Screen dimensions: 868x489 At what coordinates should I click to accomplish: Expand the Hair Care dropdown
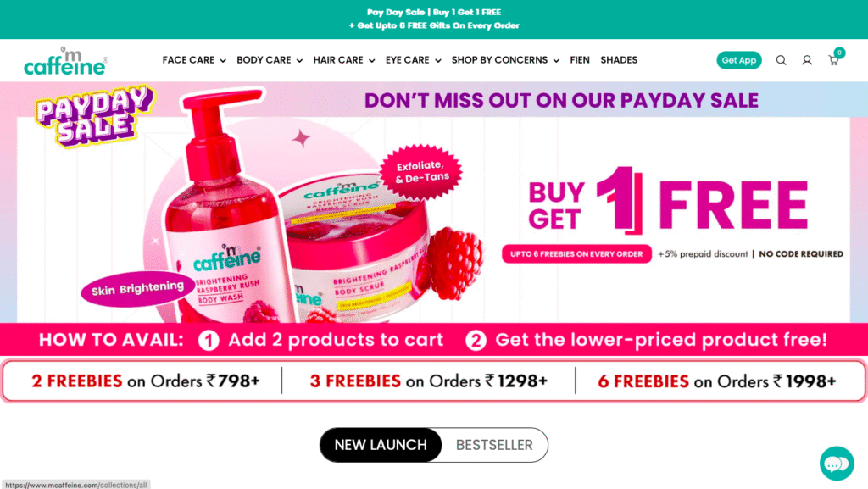click(x=344, y=59)
